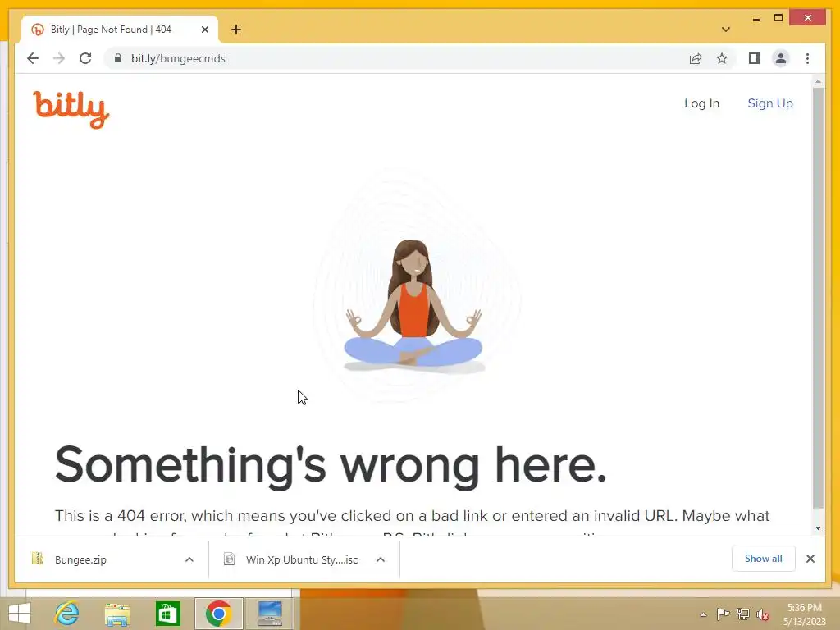The width and height of the screenshot is (840, 630).
Task: Open the Chrome three-dot menu
Action: pyautogui.click(x=807, y=58)
